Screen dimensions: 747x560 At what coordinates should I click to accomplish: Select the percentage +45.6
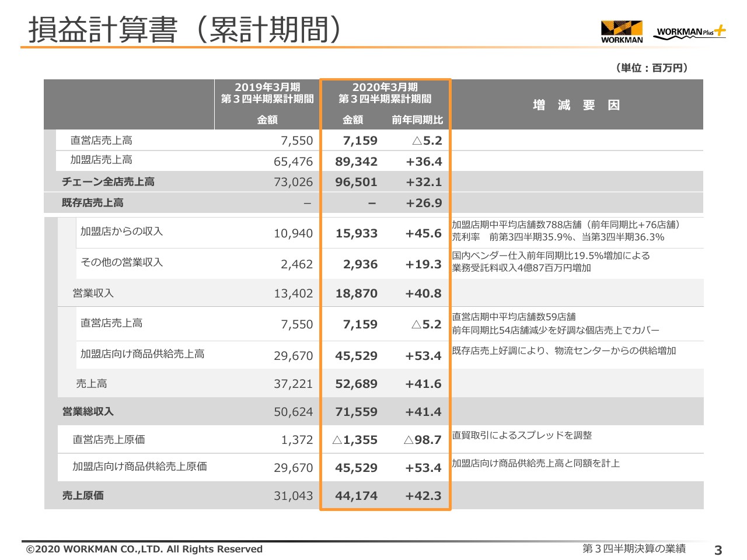[x=424, y=233]
